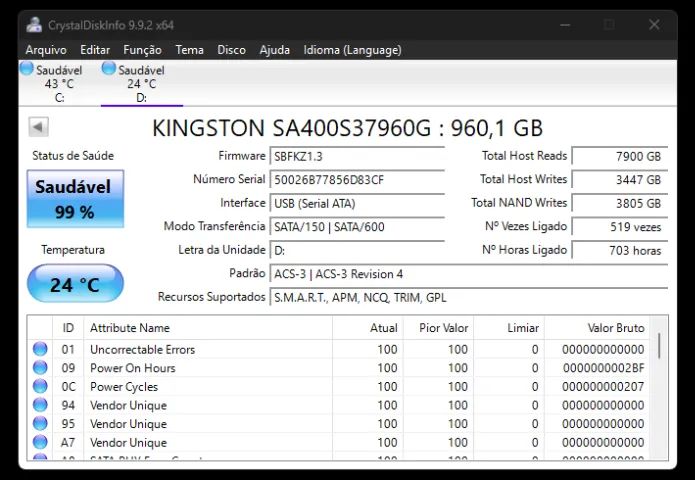This screenshot has width=695, height=480.
Task: Open the Editar menu
Action: 95,50
